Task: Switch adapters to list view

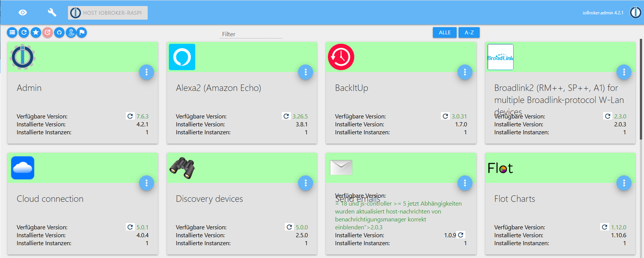Action: pos(12,32)
